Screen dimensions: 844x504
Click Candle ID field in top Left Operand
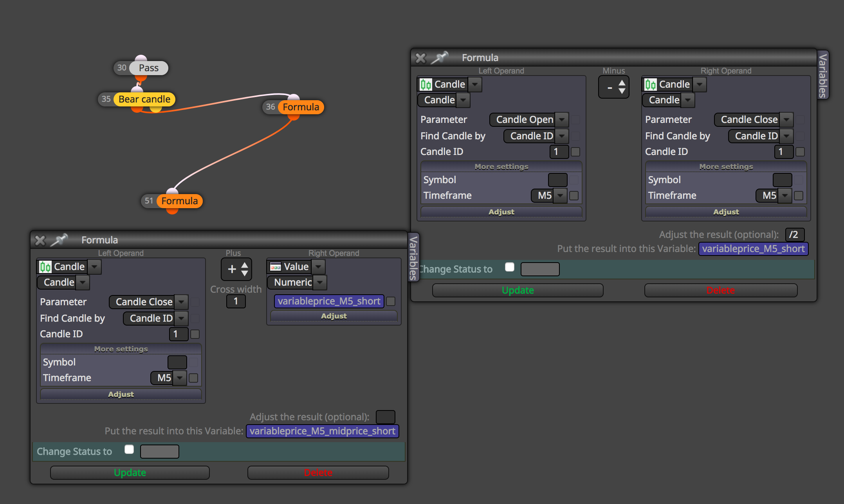559,152
